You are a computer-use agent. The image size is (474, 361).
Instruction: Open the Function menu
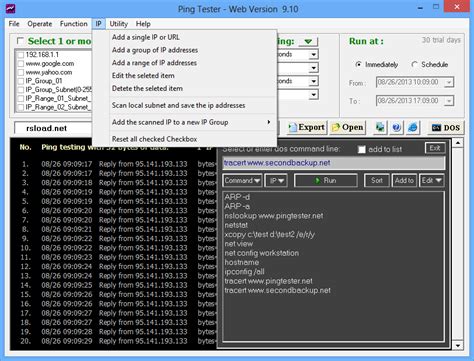tap(73, 24)
